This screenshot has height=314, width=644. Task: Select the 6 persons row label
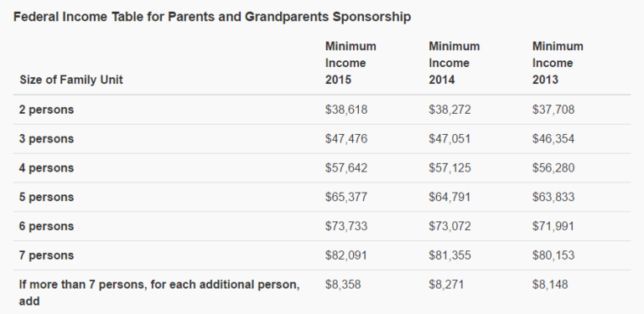pos(46,226)
